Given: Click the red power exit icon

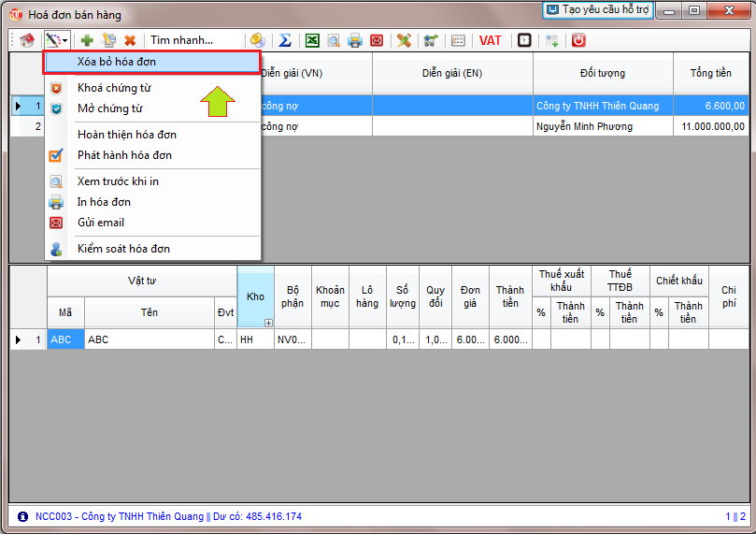Looking at the screenshot, I should [578, 40].
